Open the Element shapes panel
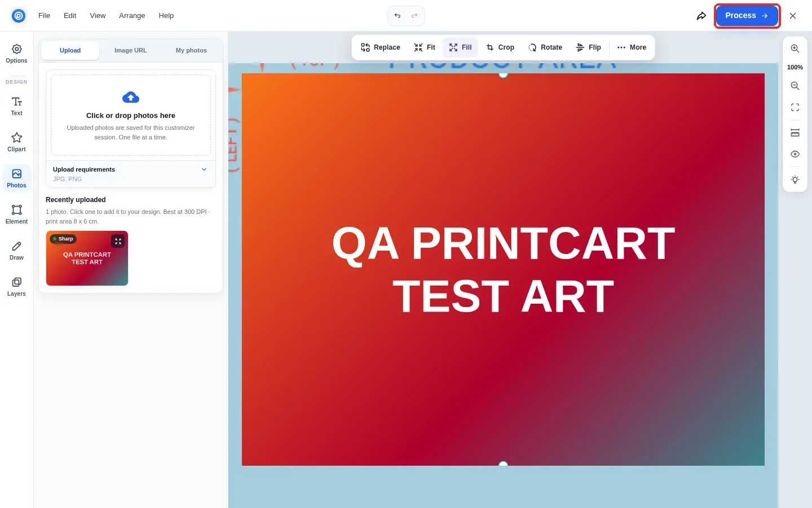Image resolution: width=812 pixels, height=508 pixels. click(x=16, y=214)
